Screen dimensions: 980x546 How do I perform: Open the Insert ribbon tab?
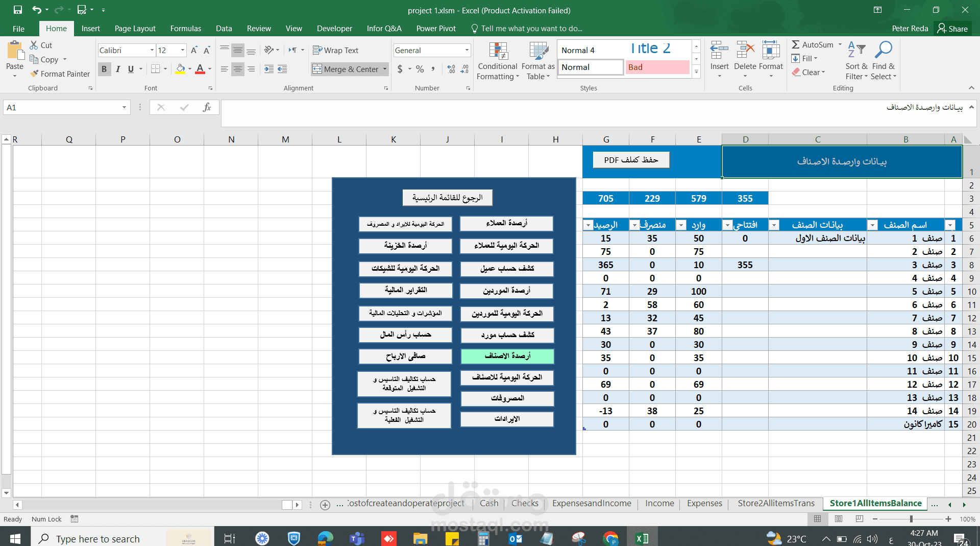[90, 29]
